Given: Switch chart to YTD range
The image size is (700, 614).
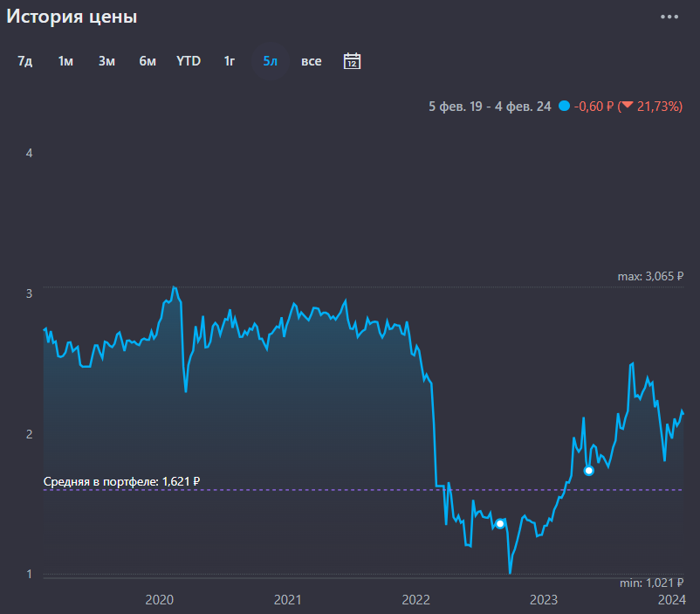Looking at the screenshot, I should pyautogui.click(x=189, y=61).
